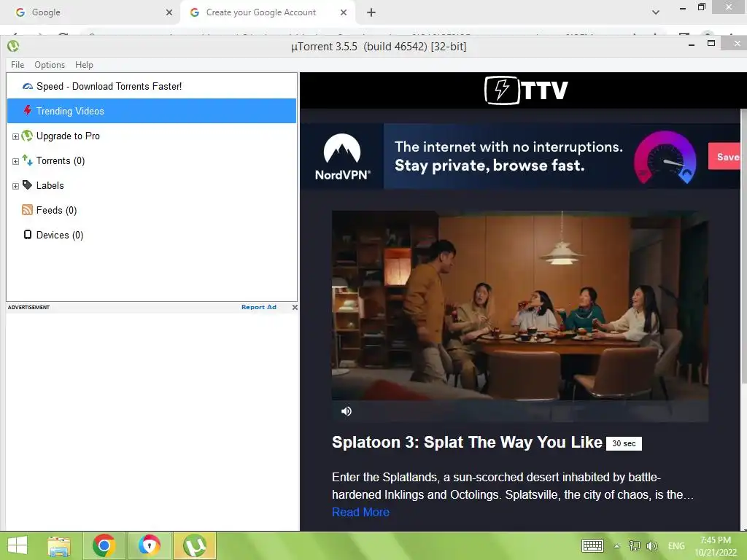Click the taskbar clock showing 7:45 PM

pos(715,546)
